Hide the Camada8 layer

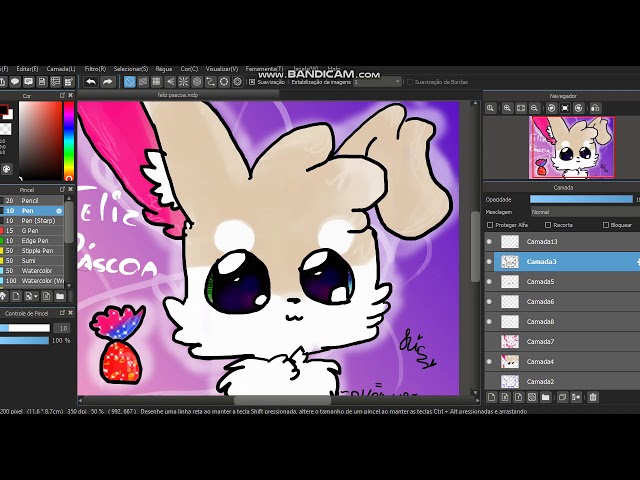489,322
